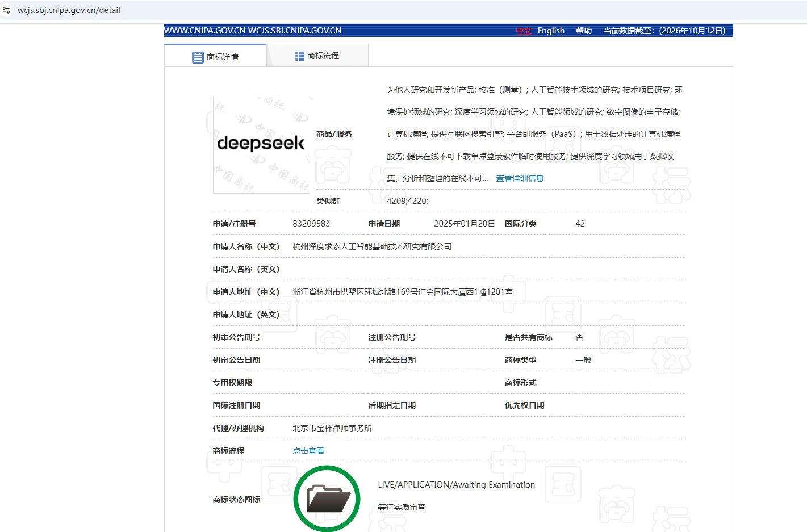Click the browser address bar URL
The image size is (807, 532).
click(69, 10)
